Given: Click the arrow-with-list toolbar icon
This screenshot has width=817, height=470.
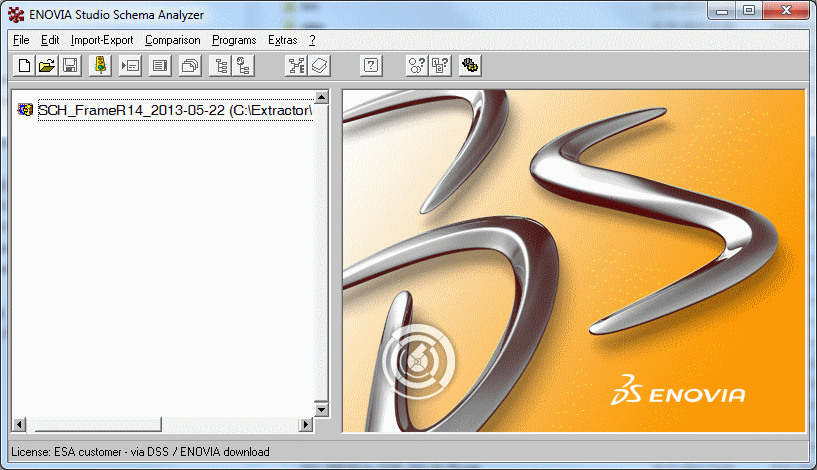Looking at the screenshot, I should coord(130,66).
